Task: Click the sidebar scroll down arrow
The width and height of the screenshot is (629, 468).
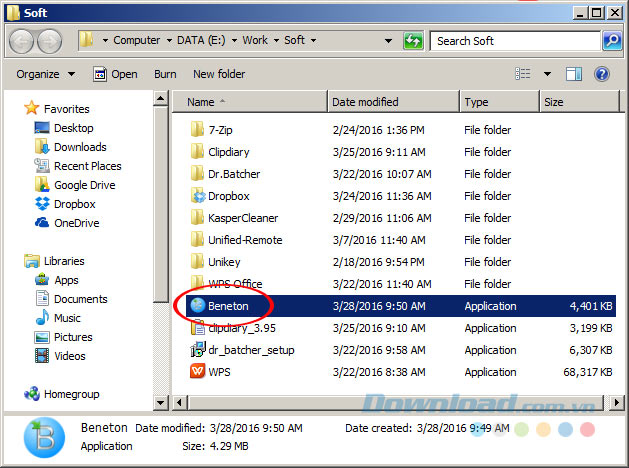Action: click(160, 402)
